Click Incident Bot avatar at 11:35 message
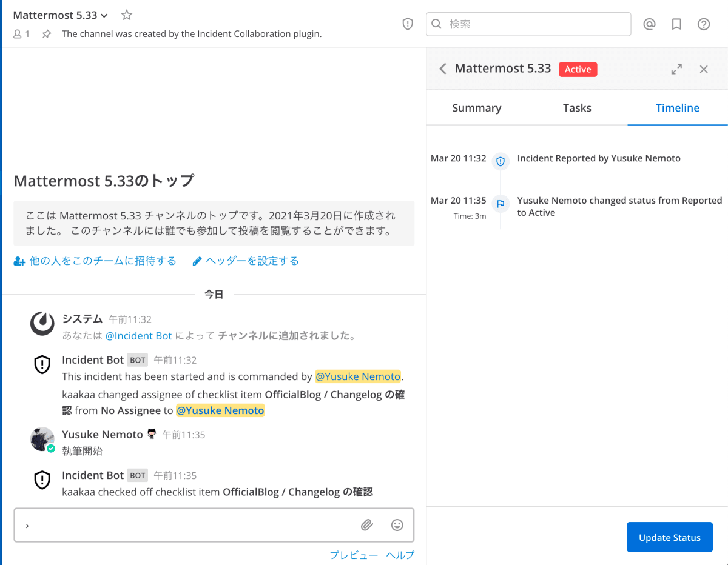The height and width of the screenshot is (565, 728). (42, 480)
